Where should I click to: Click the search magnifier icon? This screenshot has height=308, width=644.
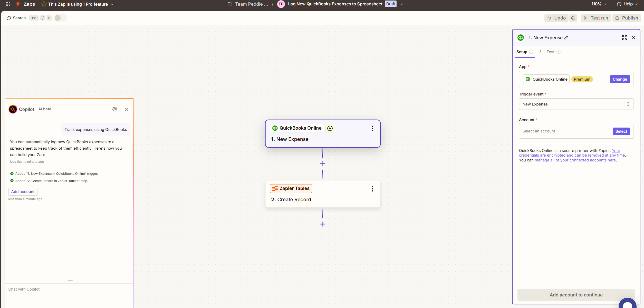(x=9, y=18)
